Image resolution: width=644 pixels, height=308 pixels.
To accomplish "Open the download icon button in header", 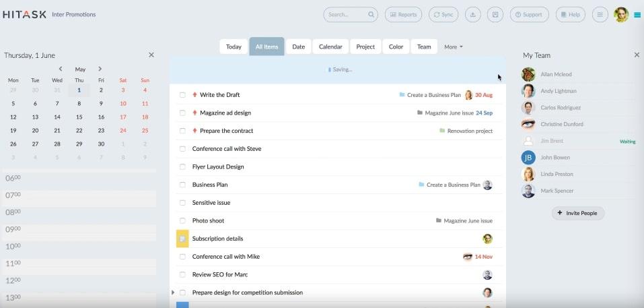I will [x=472, y=14].
